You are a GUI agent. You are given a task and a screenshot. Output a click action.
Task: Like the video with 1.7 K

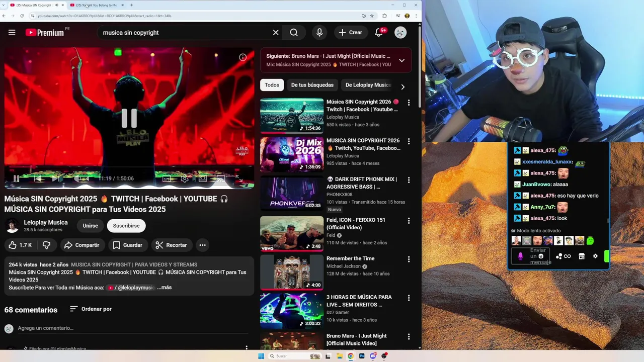click(21, 245)
